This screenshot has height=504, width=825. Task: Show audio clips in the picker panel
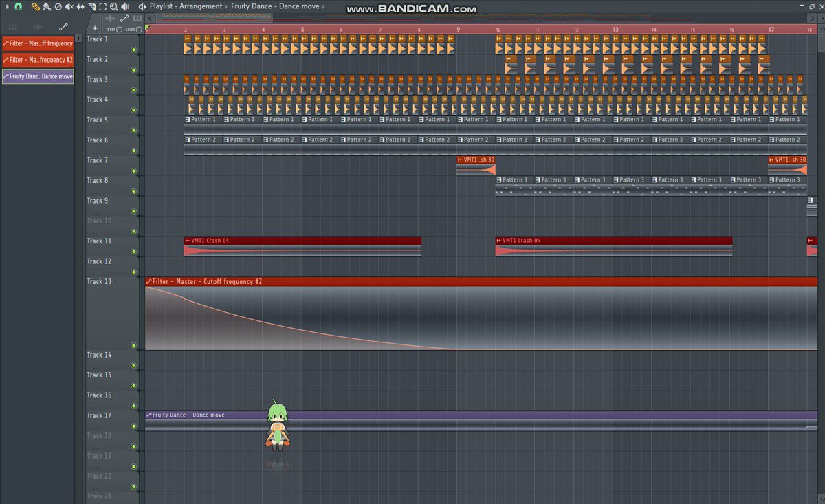point(38,27)
